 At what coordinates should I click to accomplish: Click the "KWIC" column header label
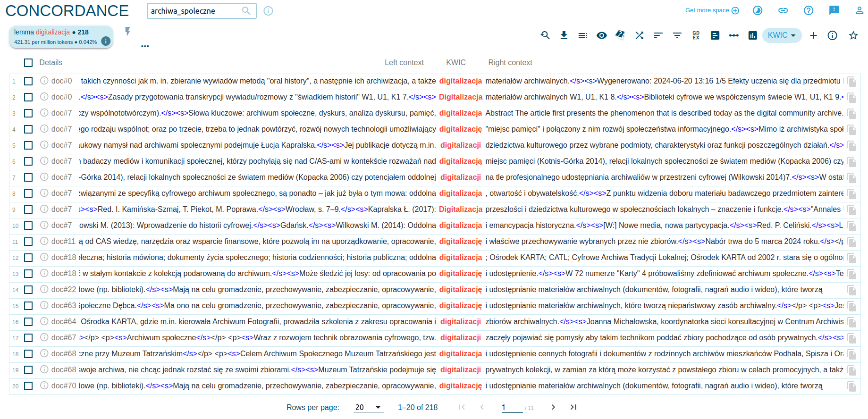click(x=456, y=63)
